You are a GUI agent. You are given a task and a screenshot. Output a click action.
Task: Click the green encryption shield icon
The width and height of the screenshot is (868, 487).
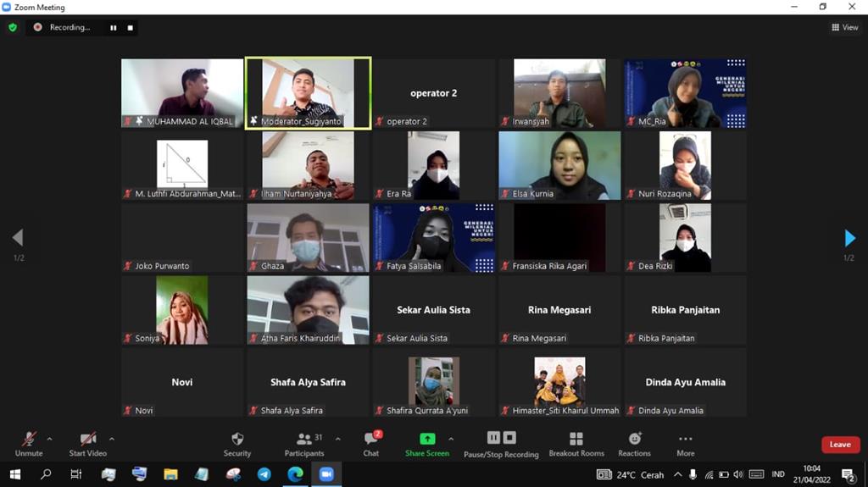[x=13, y=27]
